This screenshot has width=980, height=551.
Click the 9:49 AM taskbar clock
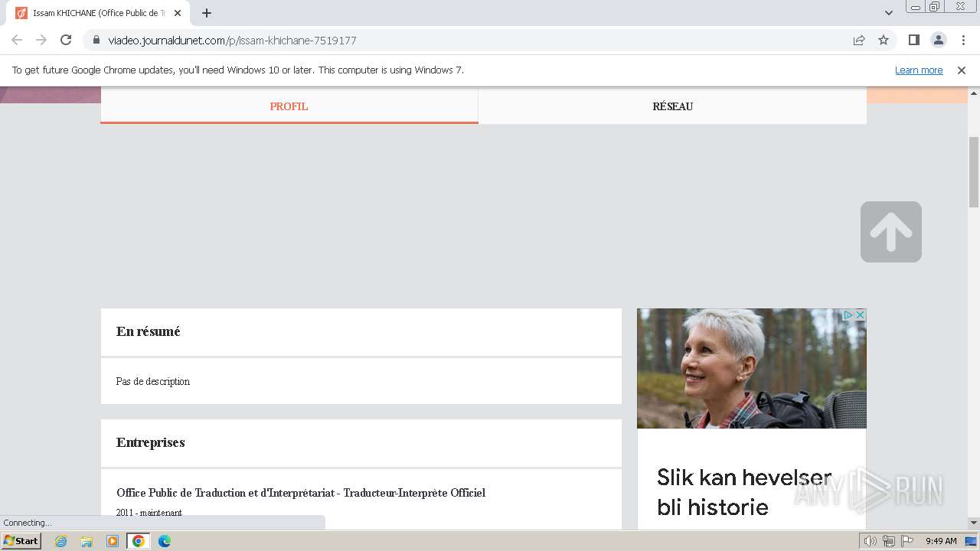coord(941,541)
